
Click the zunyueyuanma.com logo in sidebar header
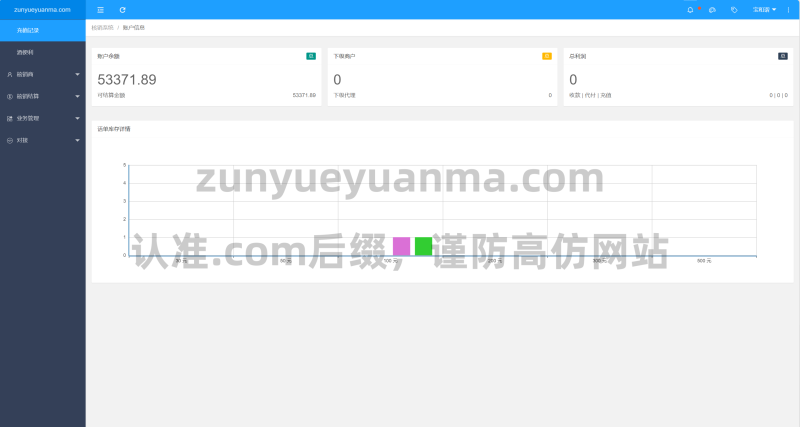pyautogui.click(x=42, y=10)
